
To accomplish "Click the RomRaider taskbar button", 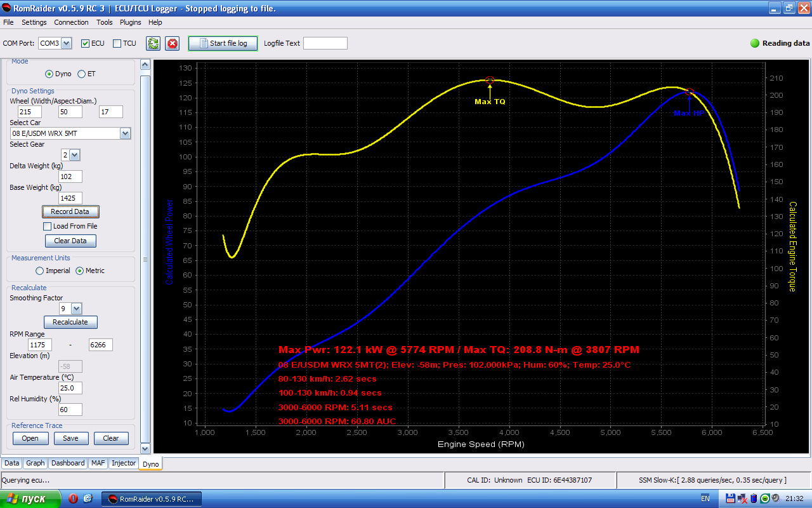I will click(152, 498).
